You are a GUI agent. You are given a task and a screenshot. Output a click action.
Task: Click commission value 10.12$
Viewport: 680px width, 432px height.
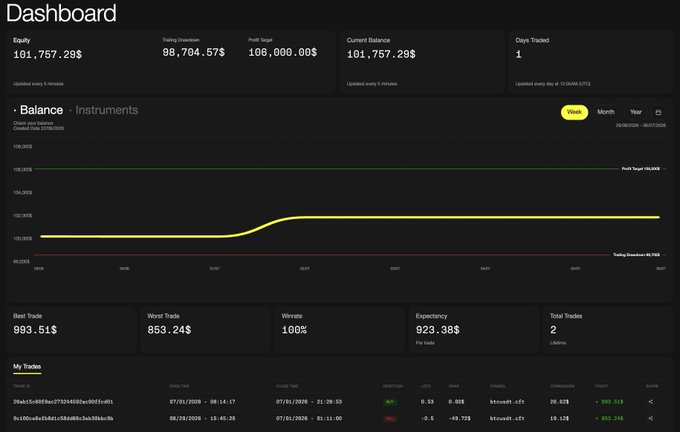point(559,419)
